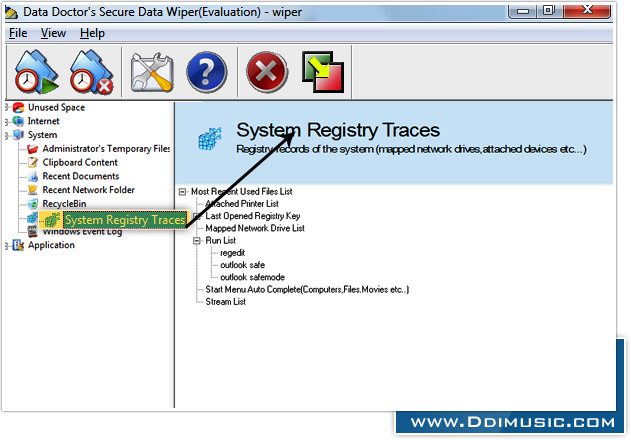
Task: Collapse the System tree node
Action: pos(7,135)
